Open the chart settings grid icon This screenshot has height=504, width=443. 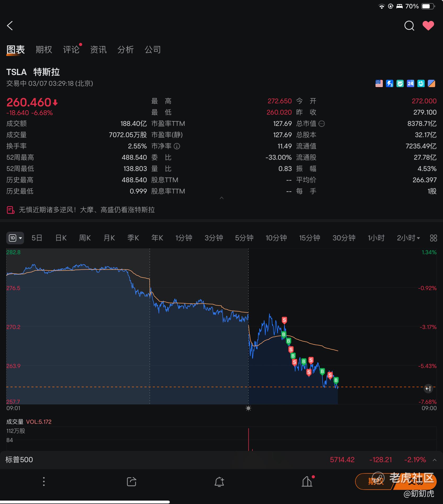pos(433,238)
